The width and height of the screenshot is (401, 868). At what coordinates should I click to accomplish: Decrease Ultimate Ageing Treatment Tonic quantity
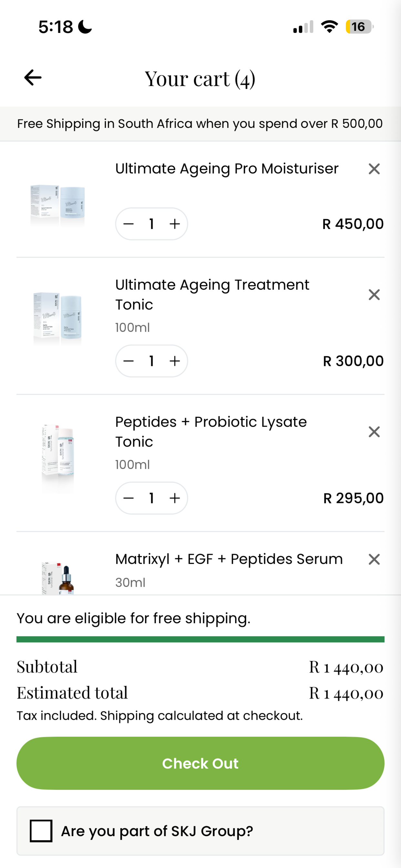coord(129,361)
